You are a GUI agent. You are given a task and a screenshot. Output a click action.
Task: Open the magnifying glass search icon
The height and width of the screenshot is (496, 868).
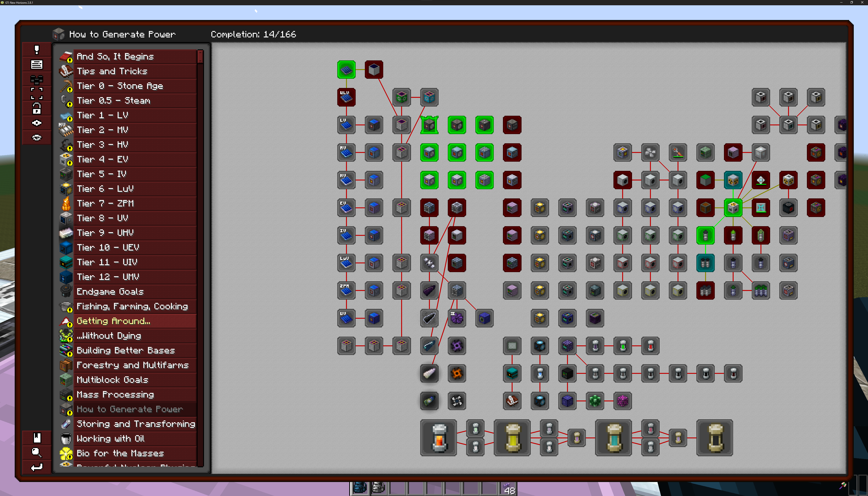click(37, 452)
